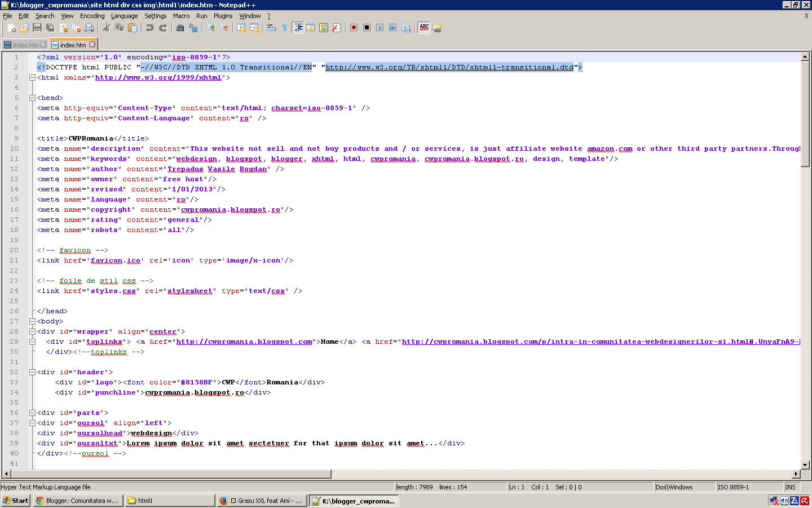Viewport: 812px width, 508px height.
Task: Close the active index.htm tab
Action: (92, 45)
